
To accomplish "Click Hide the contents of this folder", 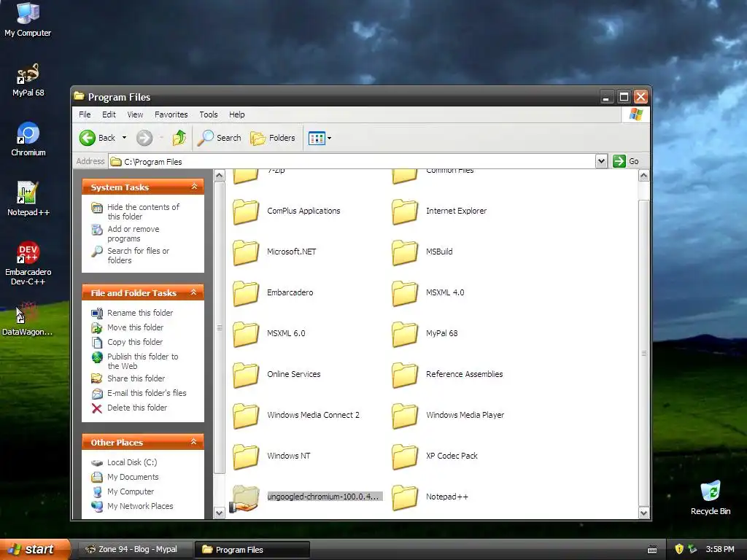I will (143, 212).
